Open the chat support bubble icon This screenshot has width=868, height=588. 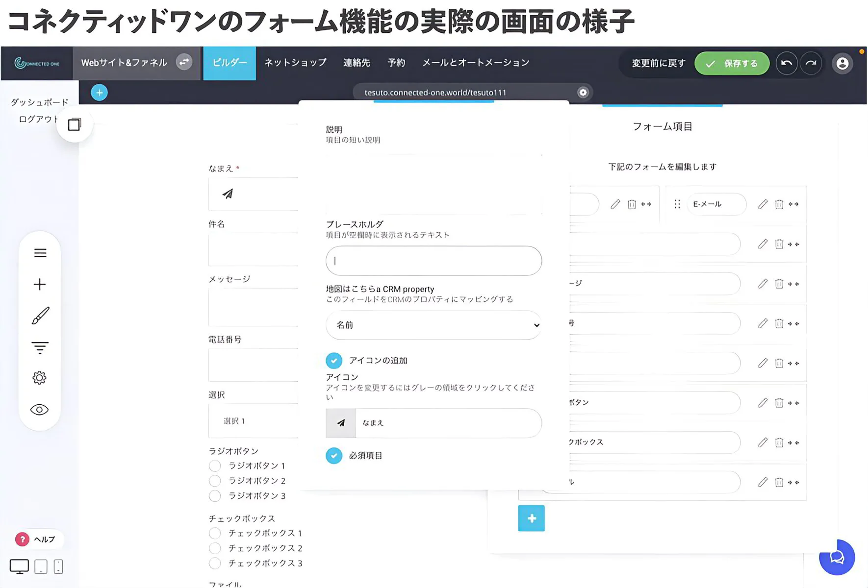tap(837, 557)
